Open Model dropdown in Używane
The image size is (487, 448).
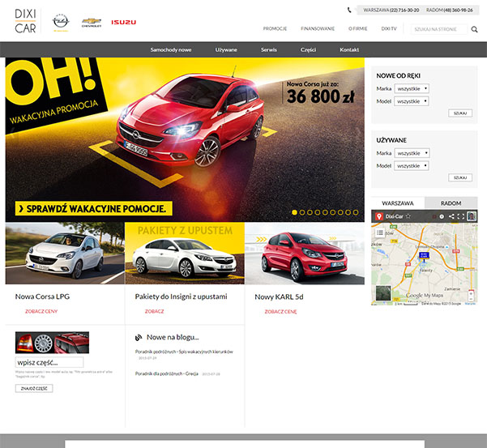point(412,166)
